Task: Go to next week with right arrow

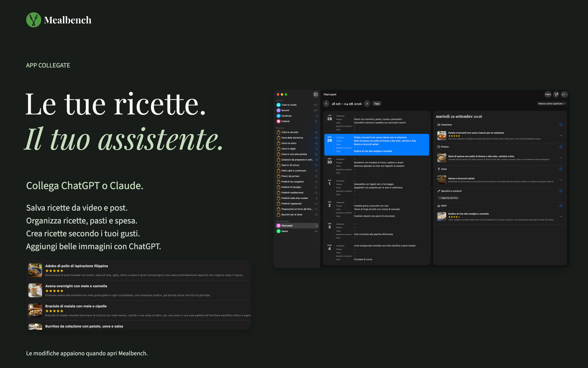Action: (x=367, y=104)
